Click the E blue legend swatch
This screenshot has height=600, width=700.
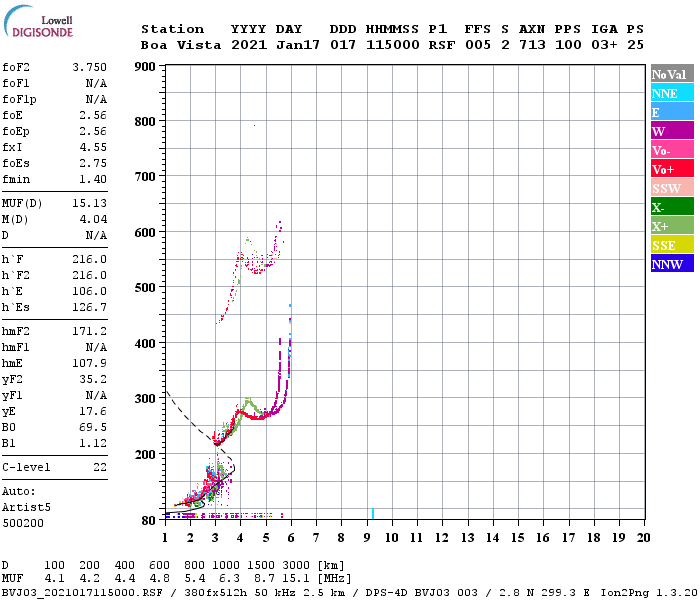click(x=672, y=112)
